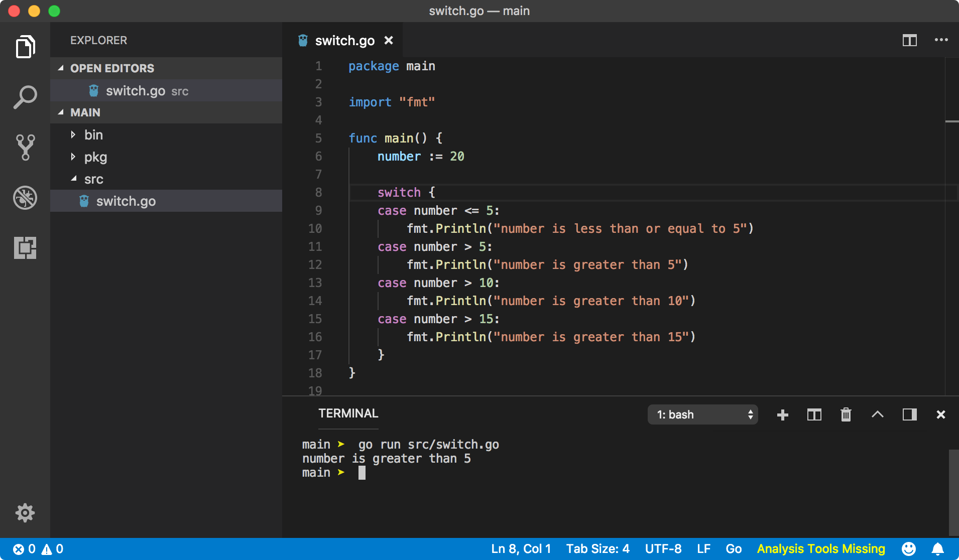The height and width of the screenshot is (560, 959).
Task: Expand the bin folder
Action: 93,134
